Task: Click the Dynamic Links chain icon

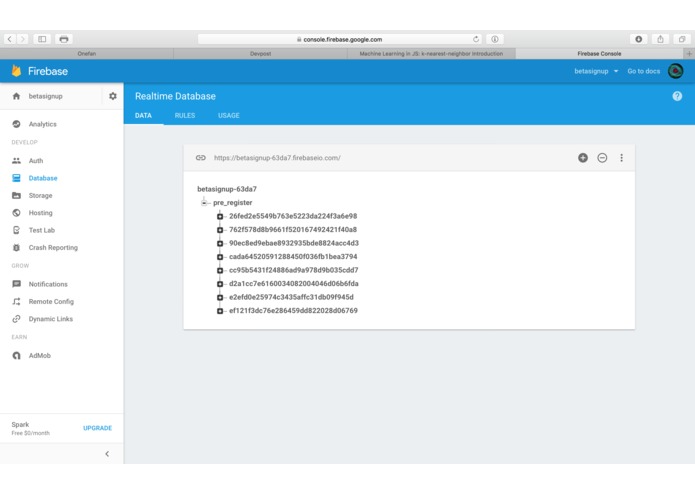Action: [x=16, y=319]
